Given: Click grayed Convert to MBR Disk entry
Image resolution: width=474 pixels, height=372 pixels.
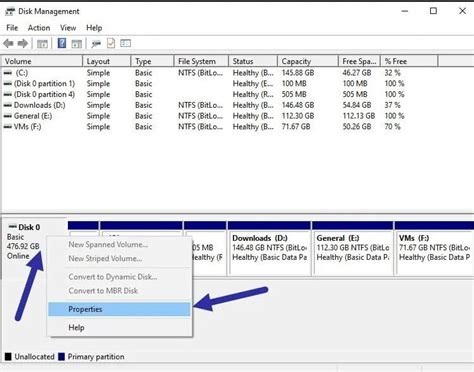Looking at the screenshot, I should 119,291.
